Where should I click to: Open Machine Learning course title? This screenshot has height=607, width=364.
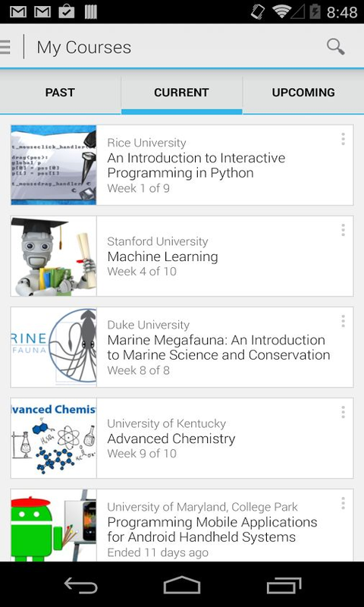162,256
